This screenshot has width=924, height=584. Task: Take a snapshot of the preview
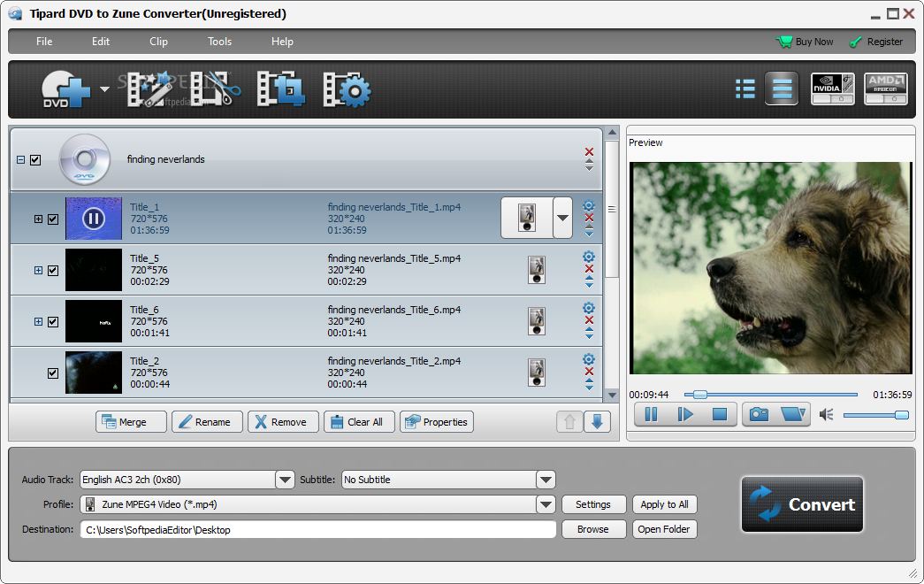point(759,414)
